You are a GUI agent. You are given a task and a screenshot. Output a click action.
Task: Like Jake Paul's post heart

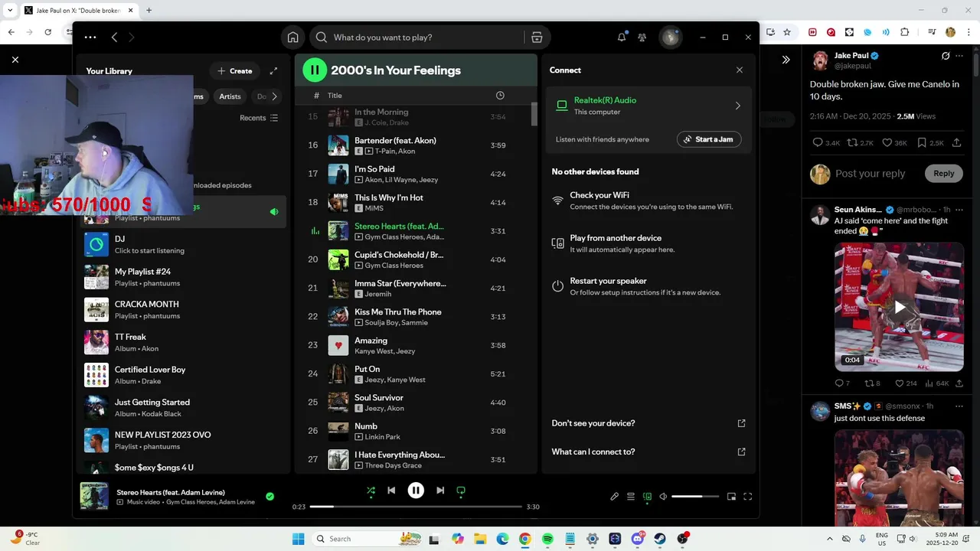[x=887, y=143]
